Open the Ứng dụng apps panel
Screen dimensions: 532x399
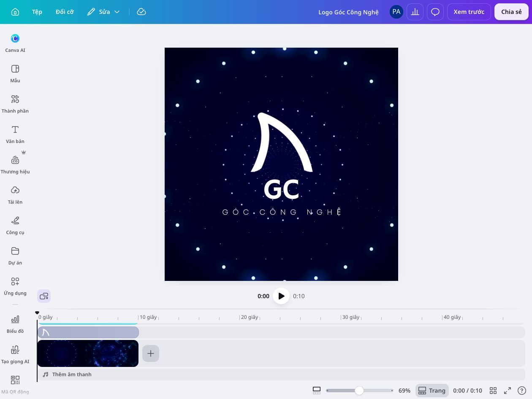pyautogui.click(x=15, y=286)
